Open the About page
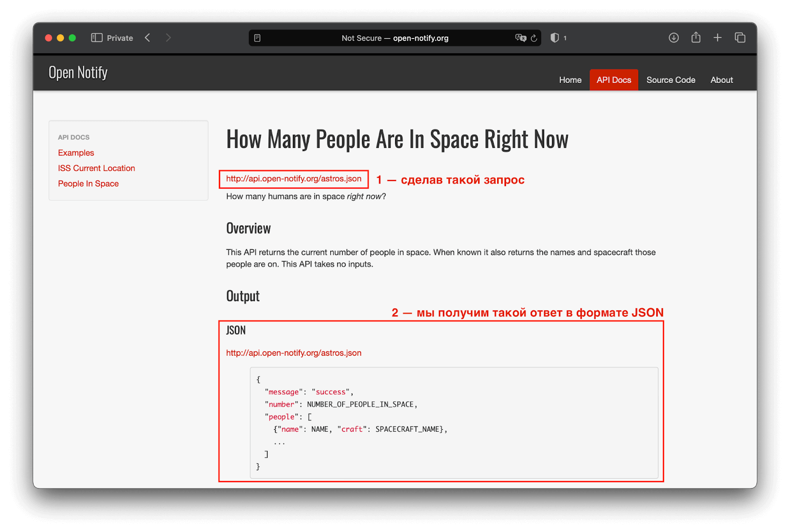The width and height of the screenshot is (790, 532). [x=721, y=79]
